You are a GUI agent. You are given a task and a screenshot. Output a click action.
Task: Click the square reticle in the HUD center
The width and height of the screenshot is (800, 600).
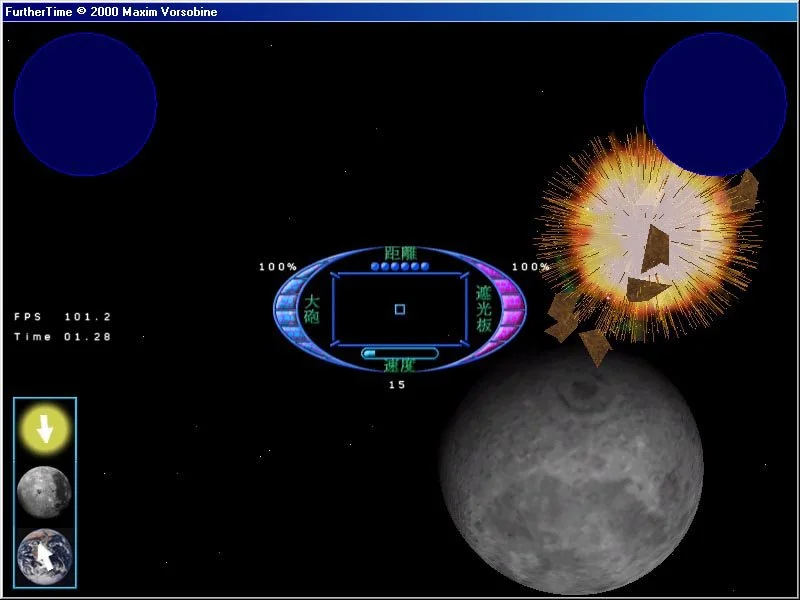coord(399,309)
